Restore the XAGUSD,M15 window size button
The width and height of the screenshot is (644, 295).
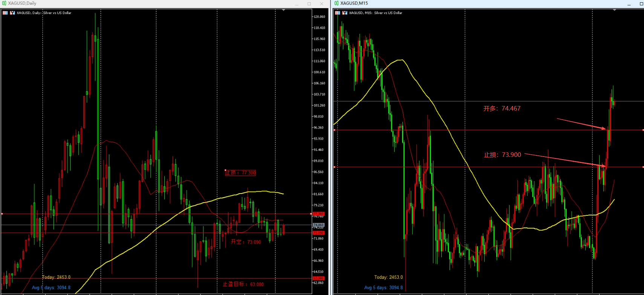(641, 4)
